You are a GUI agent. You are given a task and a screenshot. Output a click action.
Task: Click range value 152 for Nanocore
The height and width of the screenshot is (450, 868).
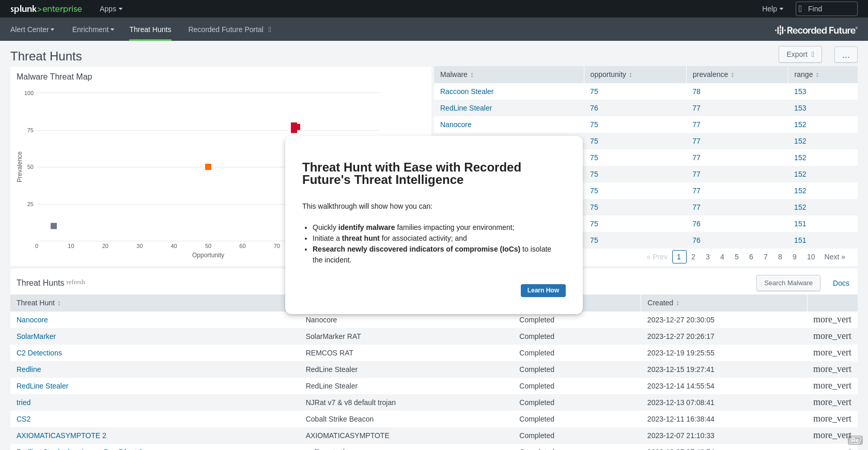coord(800,125)
